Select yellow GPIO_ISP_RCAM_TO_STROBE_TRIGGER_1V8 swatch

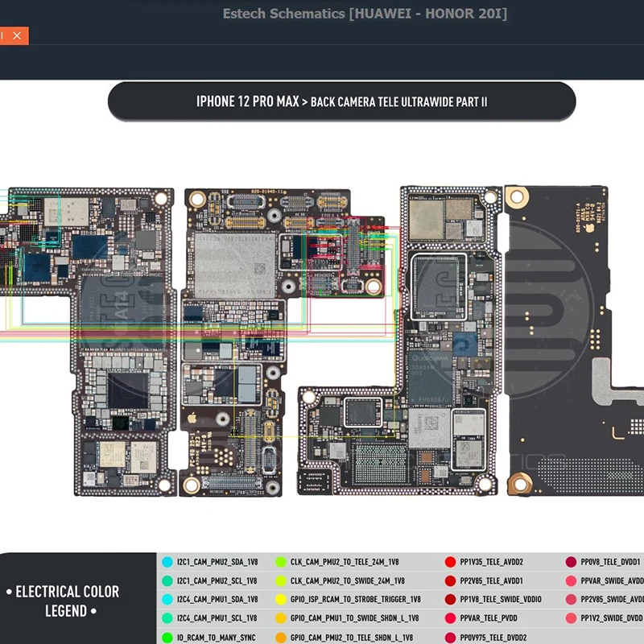click(x=281, y=599)
